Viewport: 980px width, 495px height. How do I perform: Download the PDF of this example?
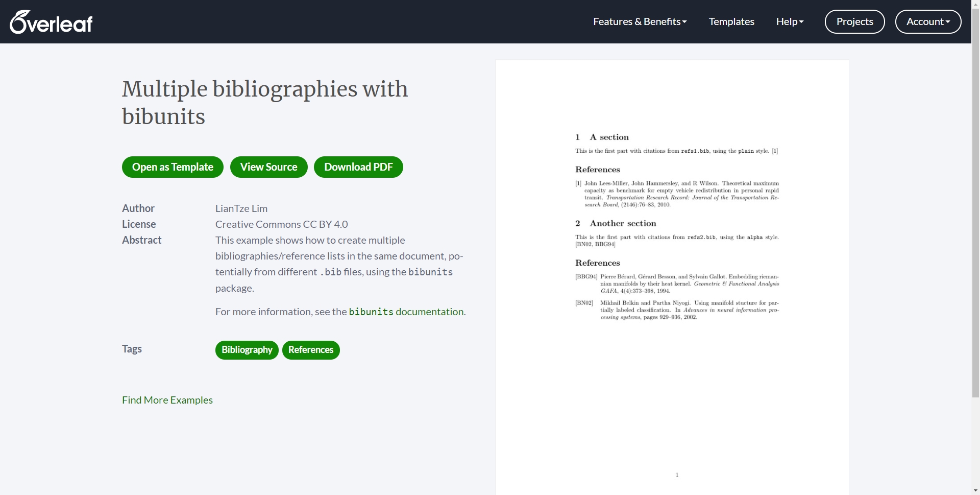pos(358,167)
